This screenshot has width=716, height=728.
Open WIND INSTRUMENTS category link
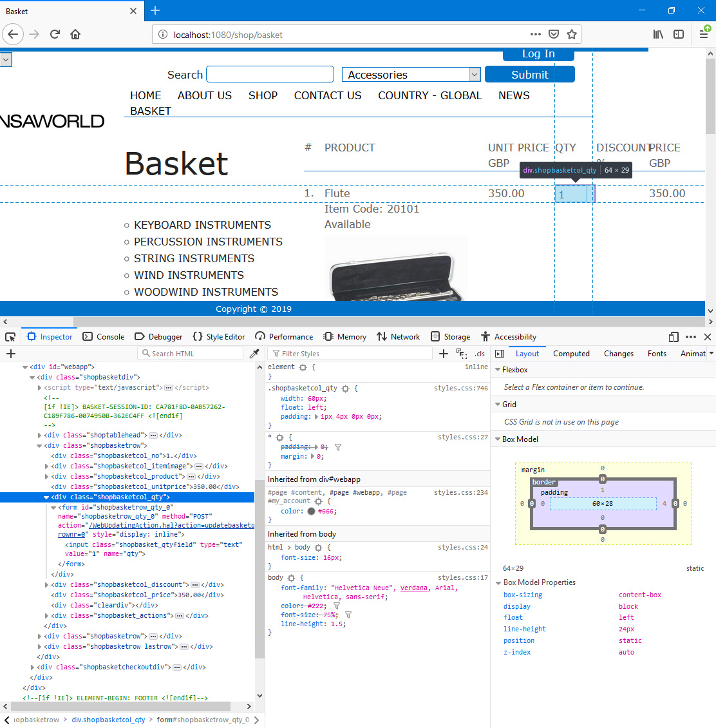[189, 275]
